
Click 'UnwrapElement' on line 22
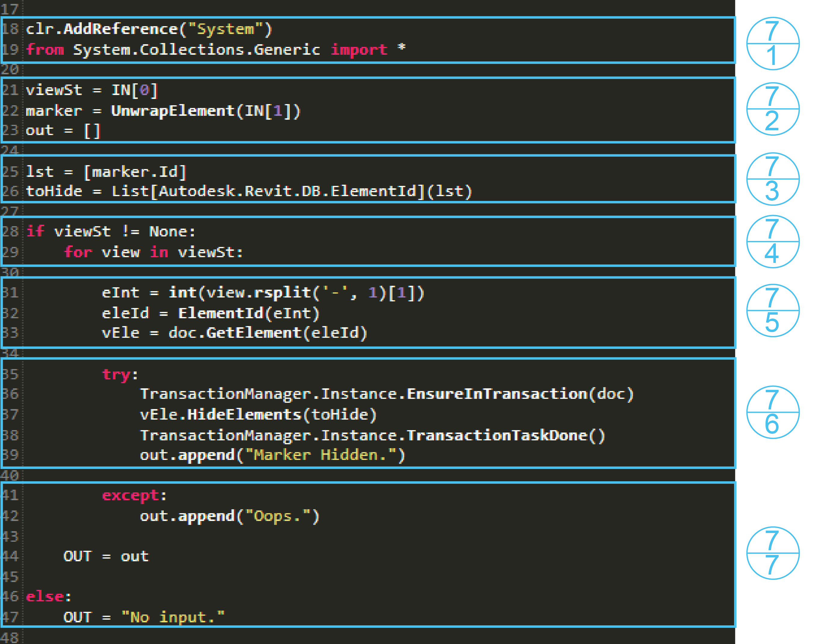click(172, 111)
